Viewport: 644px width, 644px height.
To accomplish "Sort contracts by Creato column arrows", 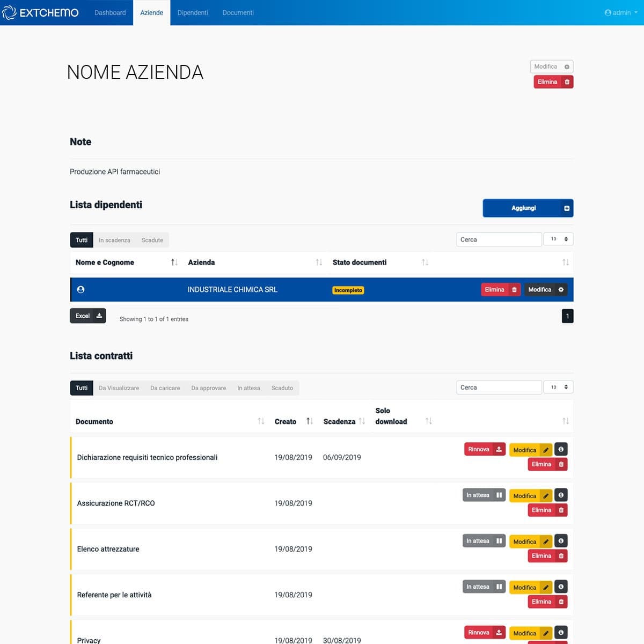I will 309,421.
